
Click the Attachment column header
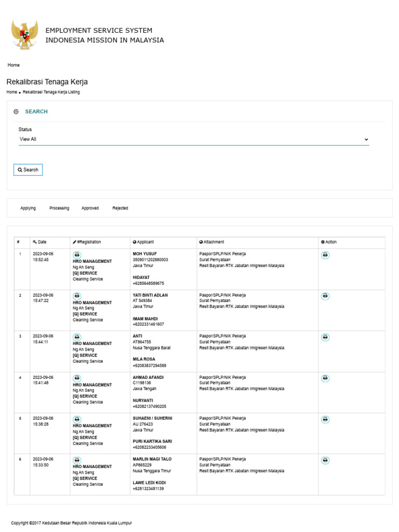click(212, 242)
